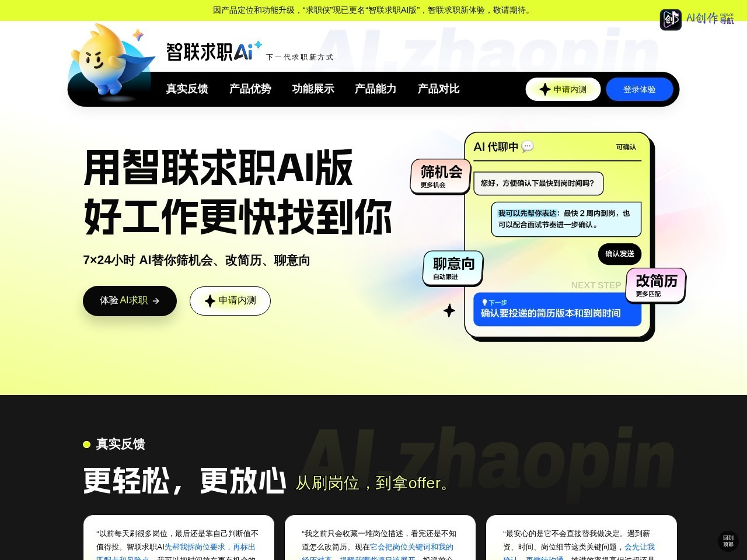
Task: Click the black 体验 AI求职 button
Action: click(130, 300)
